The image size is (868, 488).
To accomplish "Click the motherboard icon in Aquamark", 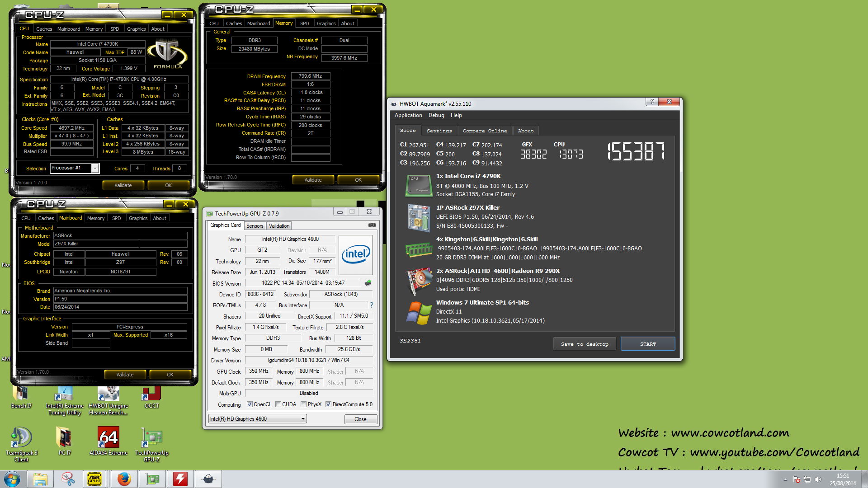I will (419, 218).
